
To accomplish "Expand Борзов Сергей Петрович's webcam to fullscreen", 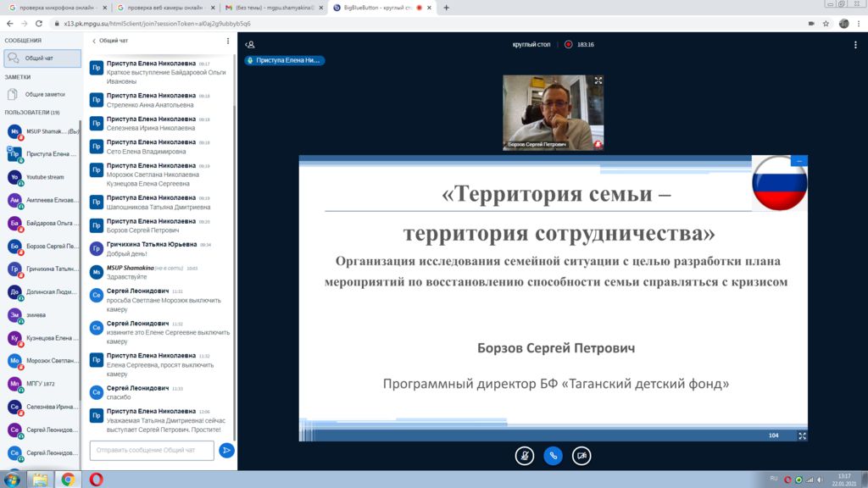I will point(598,80).
